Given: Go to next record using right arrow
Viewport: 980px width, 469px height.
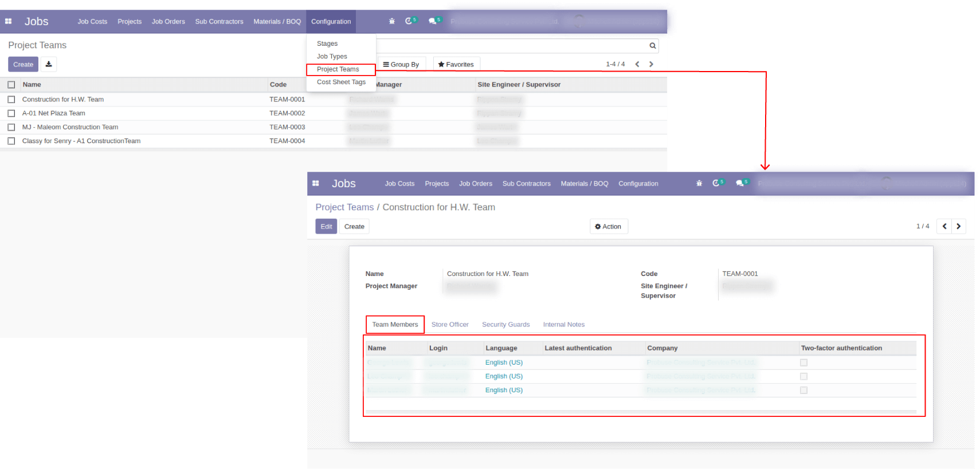Looking at the screenshot, I should tap(958, 226).
